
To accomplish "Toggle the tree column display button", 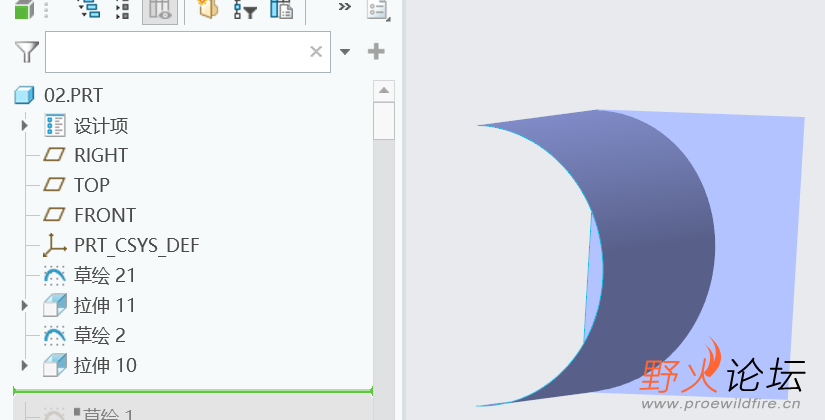I will (x=160, y=11).
